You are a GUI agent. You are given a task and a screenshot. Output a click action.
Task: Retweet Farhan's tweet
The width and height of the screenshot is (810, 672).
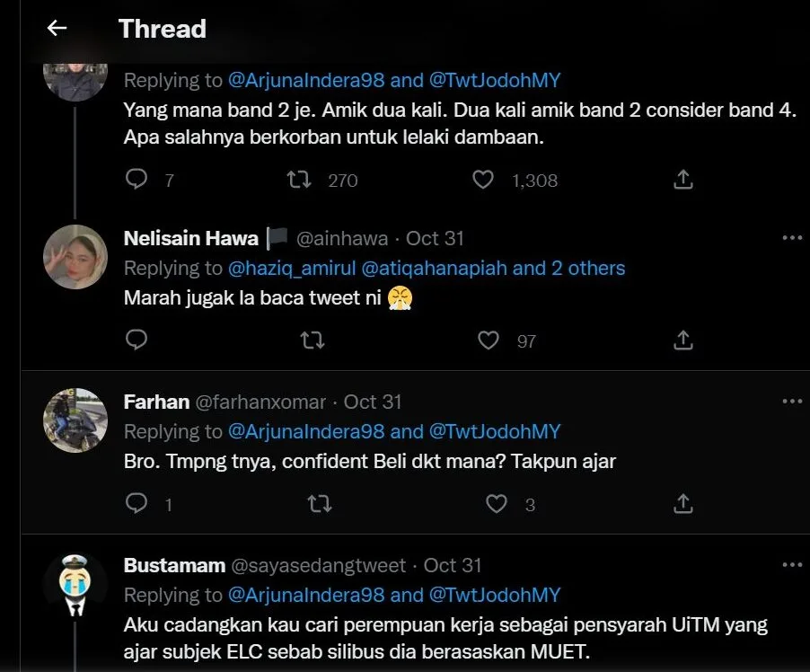tap(319, 503)
